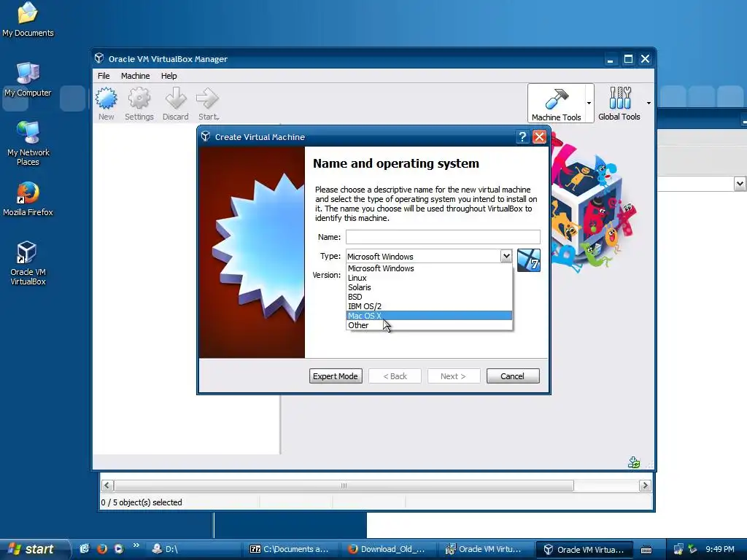Collapse the Type combo box arrow
The width and height of the screenshot is (747, 560).
[506, 256]
